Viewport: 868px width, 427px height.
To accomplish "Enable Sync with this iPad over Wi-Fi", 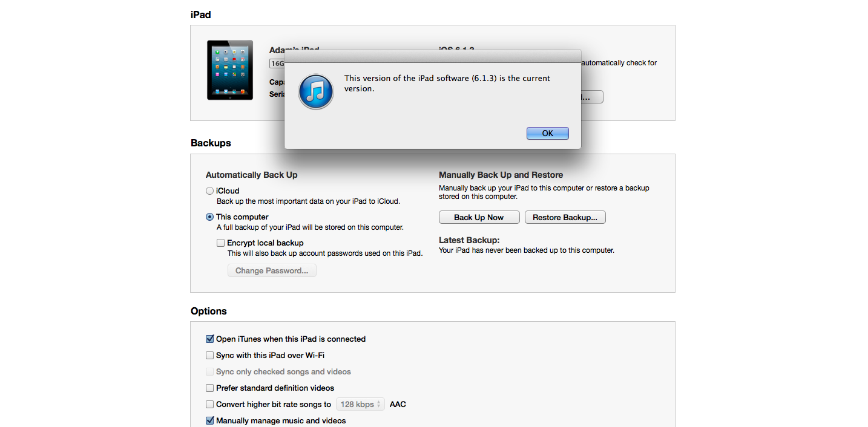I will click(209, 355).
